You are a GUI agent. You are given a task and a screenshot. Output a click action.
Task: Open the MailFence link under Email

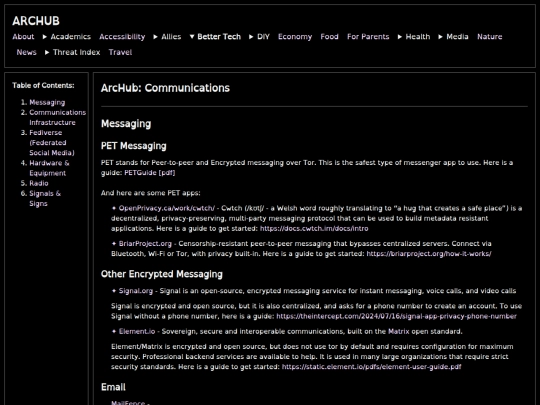tap(128, 402)
